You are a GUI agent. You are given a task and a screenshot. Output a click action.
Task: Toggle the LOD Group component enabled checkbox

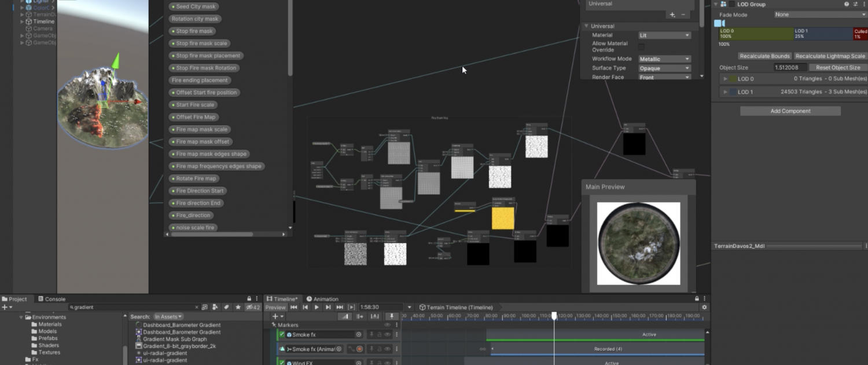pos(731,4)
